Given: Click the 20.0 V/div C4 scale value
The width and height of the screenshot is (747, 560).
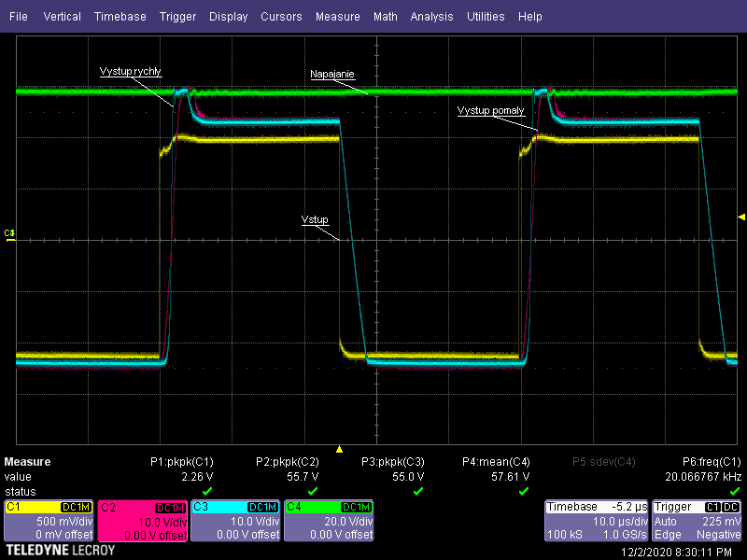Looking at the screenshot, I should click(348, 522).
